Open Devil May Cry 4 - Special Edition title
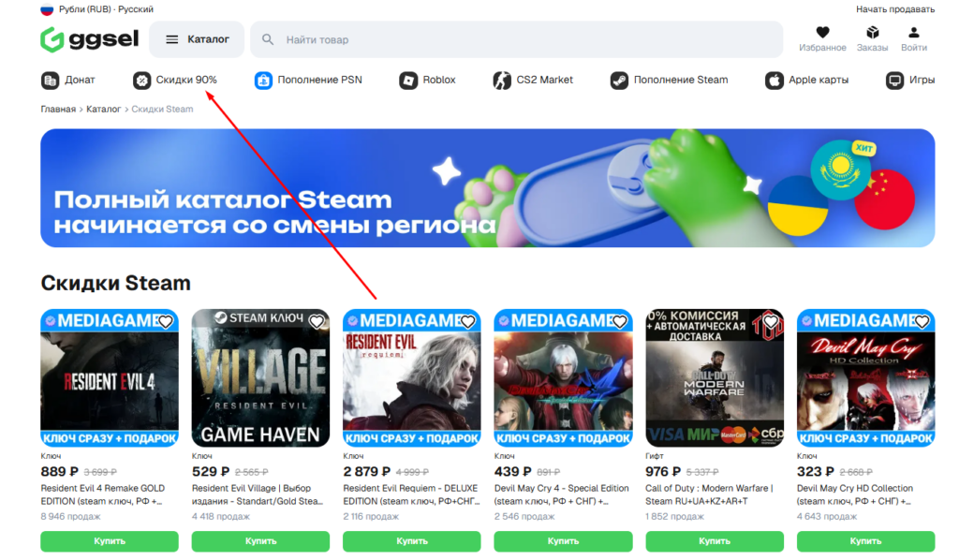 [562, 494]
